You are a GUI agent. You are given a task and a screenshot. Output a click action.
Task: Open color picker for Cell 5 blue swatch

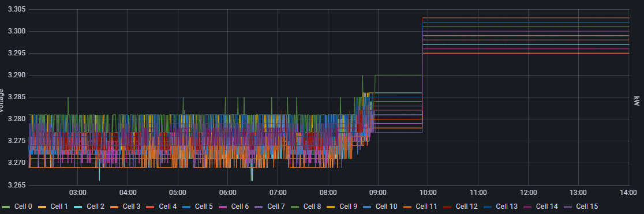pos(187,207)
